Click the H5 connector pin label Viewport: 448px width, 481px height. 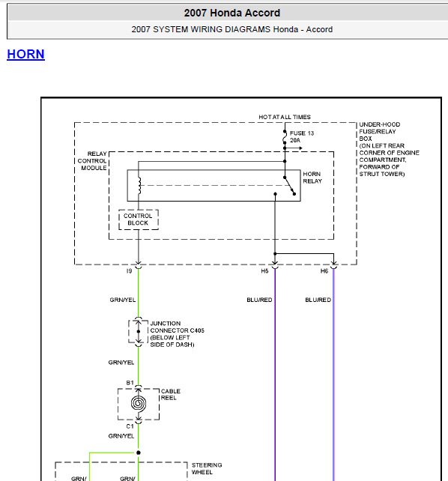coord(264,271)
